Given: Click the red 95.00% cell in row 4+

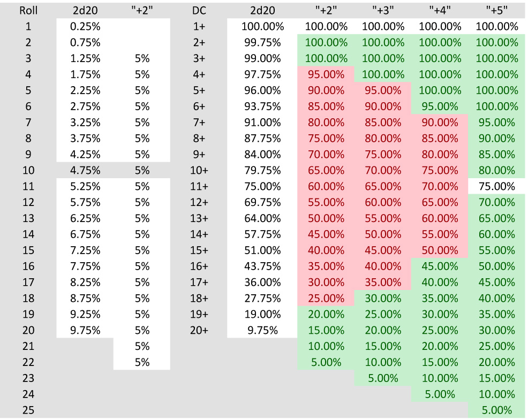Looking at the screenshot, I should 326,74.
